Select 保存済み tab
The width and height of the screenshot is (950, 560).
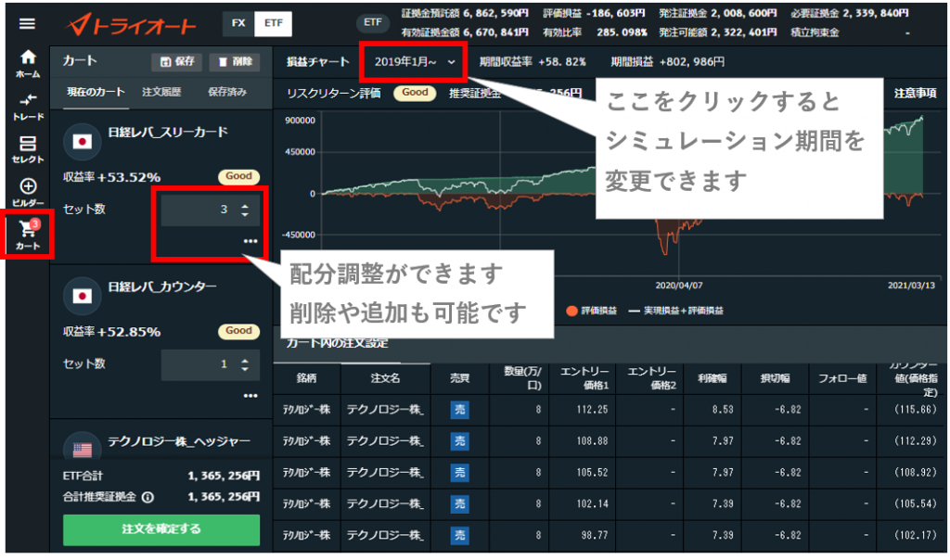tap(227, 92)
